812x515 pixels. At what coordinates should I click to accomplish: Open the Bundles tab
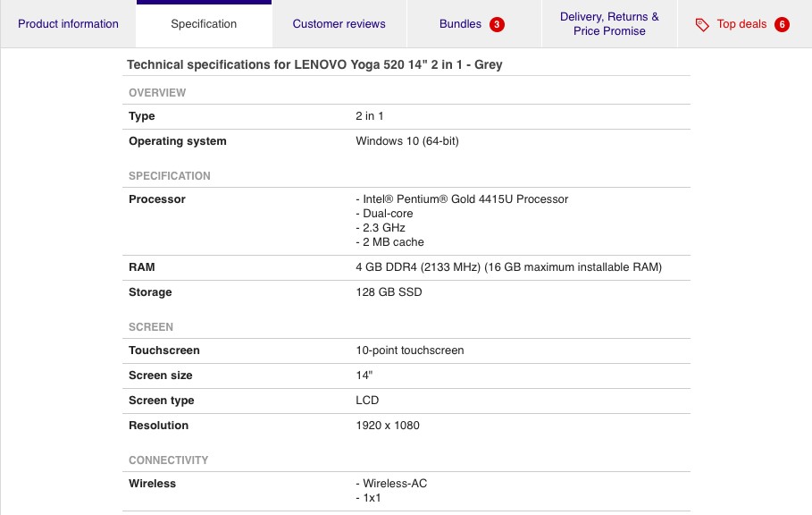[x=473, y=24]
